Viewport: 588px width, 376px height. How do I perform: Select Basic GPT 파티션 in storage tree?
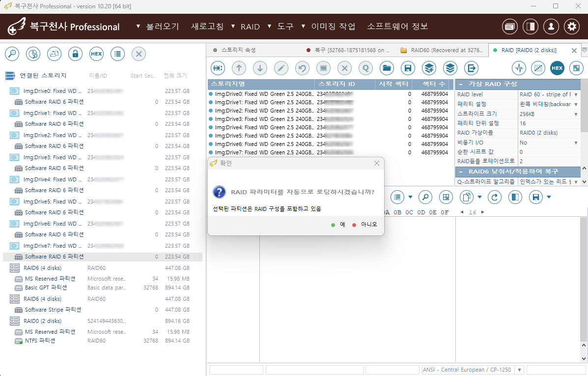point(103,288)
